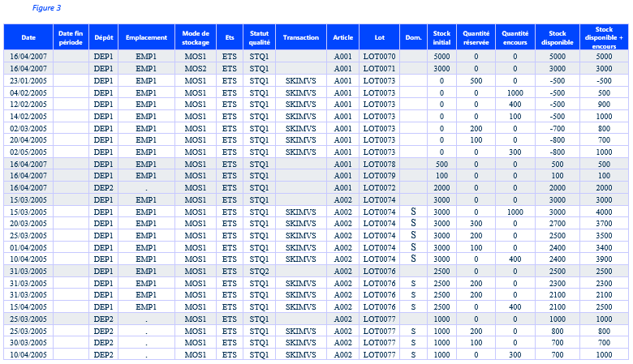Image resolution: width=633 pixels, height=364 pixels.
Task: Click the Dépôt column header
Action: click(104, 37)
